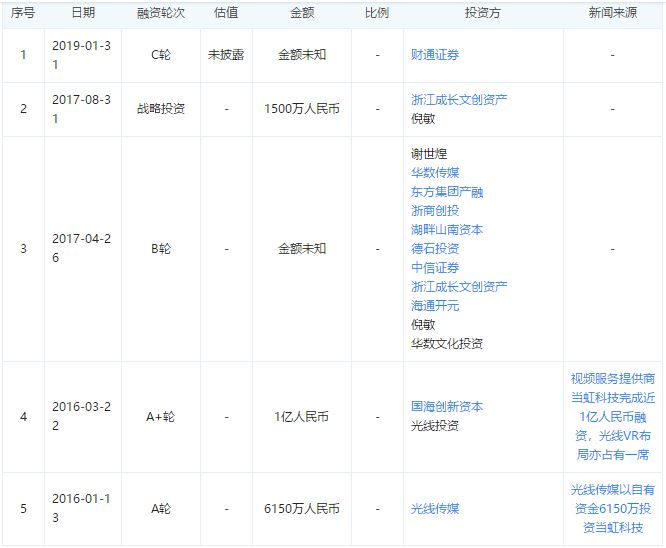Select the 1500万人民币 amount cell
This screenshot has height=548, width=666.
pos(302,109)
